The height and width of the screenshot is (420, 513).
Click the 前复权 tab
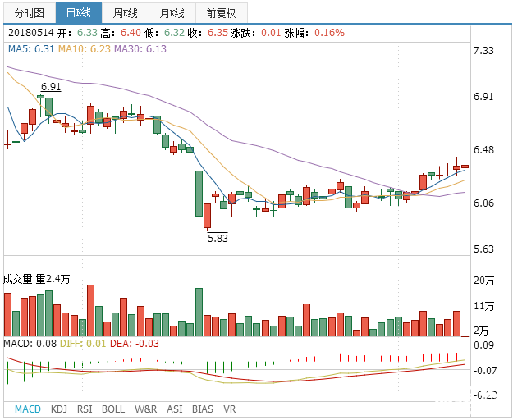(x=221, y=13)
